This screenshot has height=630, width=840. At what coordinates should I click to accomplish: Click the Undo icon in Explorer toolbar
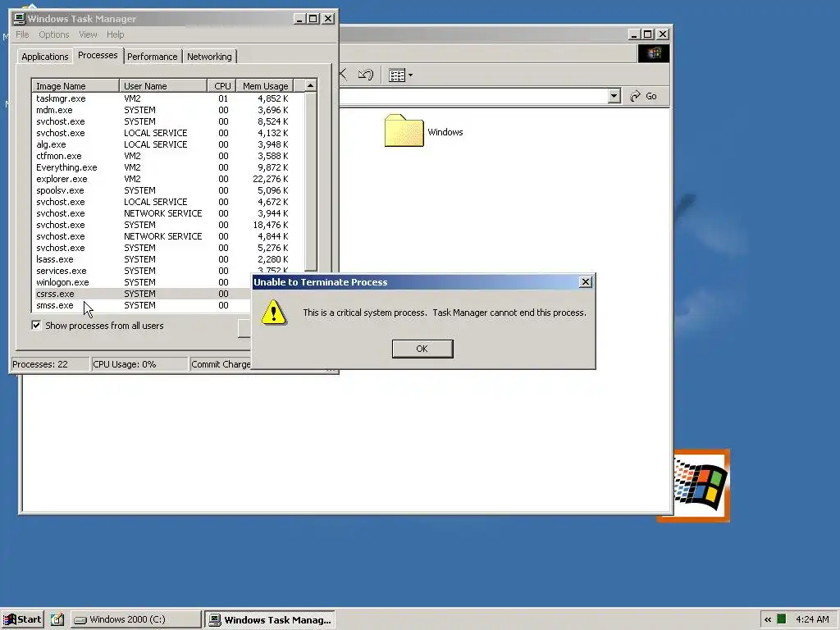(366, 75)
